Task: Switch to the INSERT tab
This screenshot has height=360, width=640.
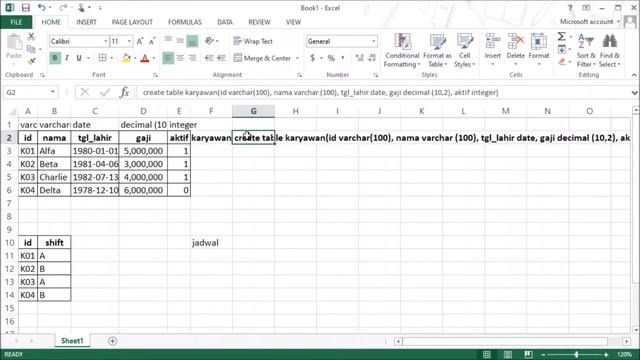Action: click(x=86, y=22)
